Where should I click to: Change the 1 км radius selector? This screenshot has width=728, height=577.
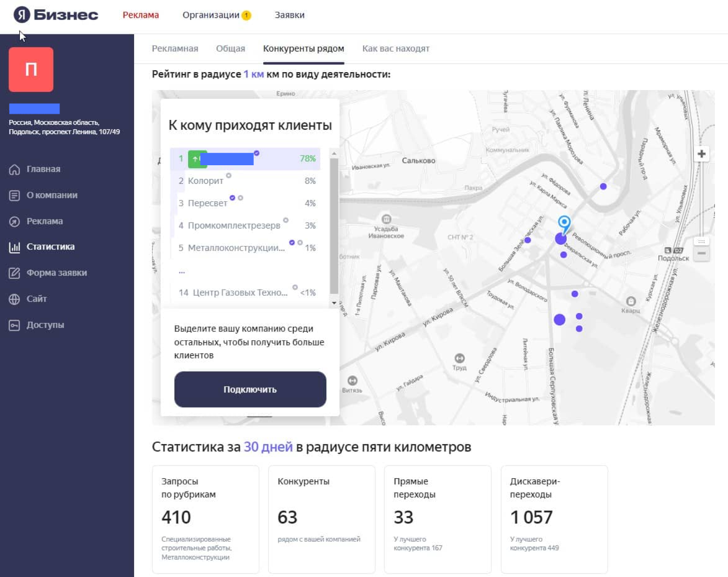(253, 75)
